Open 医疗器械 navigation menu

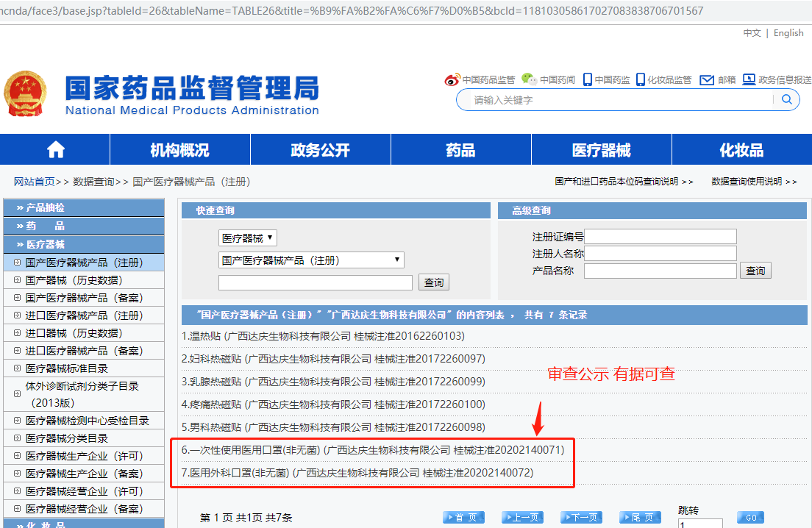601,150
